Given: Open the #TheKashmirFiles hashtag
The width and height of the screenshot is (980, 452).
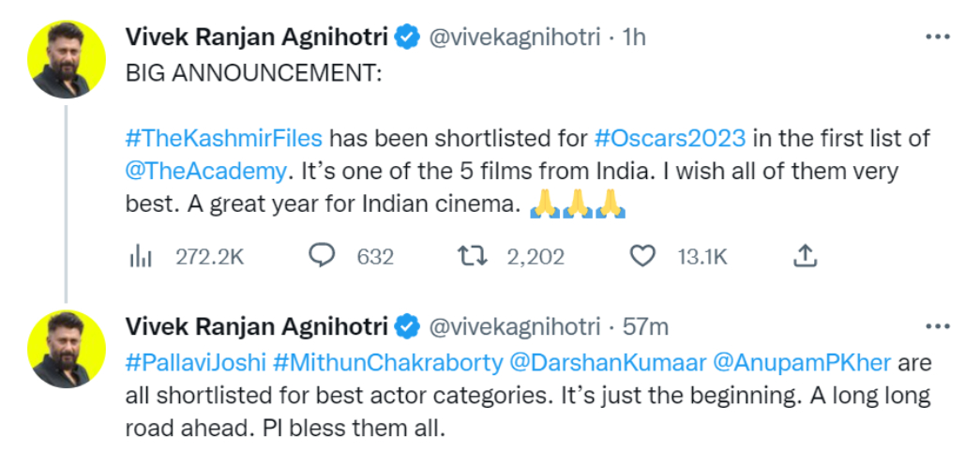Looking at the screenshot, I should point(223,138).
